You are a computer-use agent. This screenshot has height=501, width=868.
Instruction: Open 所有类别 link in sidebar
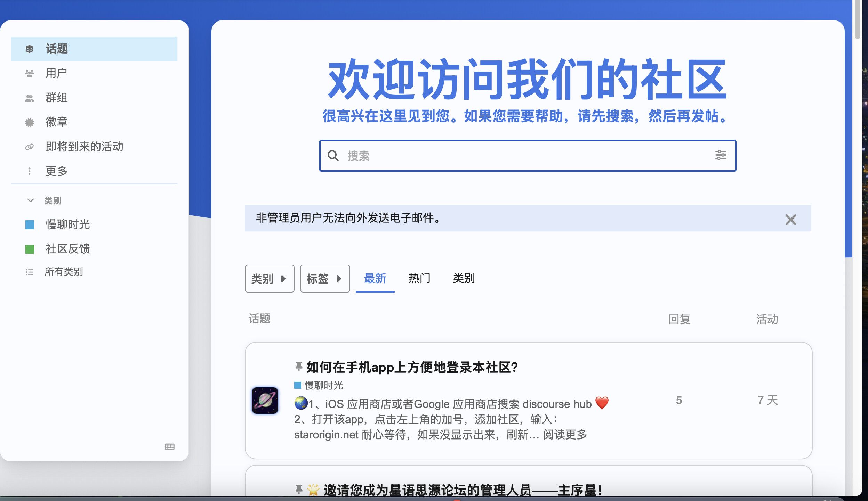[64, 272]
